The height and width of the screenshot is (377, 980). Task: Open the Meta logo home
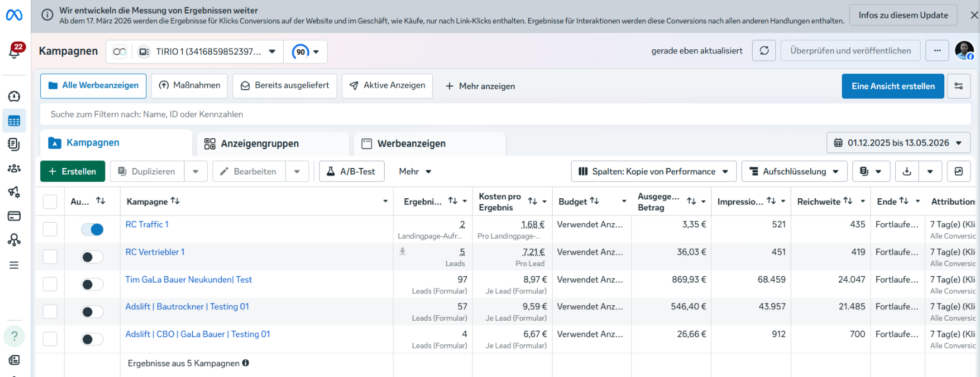coord(14,15)
